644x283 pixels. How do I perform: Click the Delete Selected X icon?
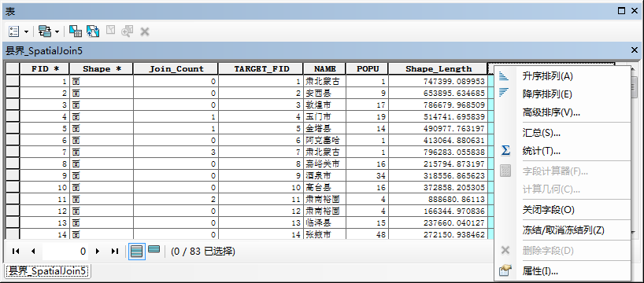point(145,31)
